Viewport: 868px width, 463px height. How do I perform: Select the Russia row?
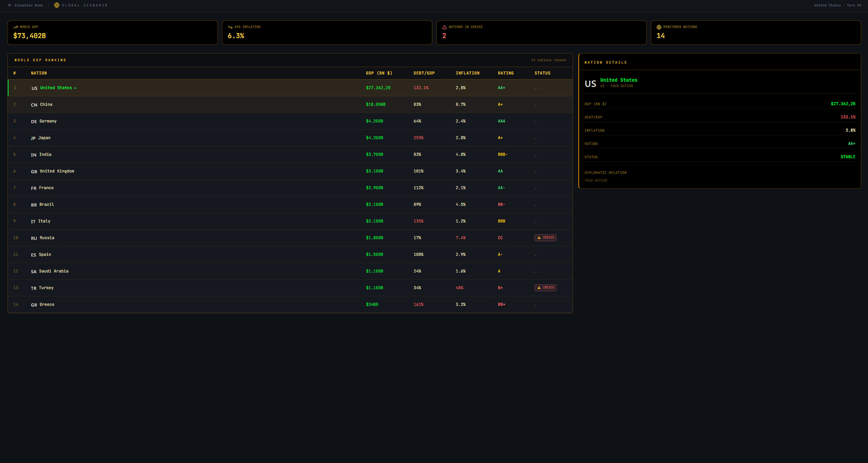coord(290,238)
